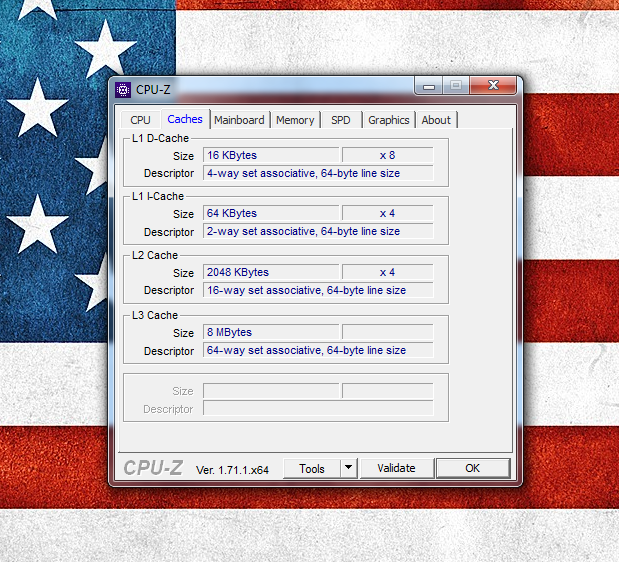The width and height of the screenshot is (619, 562).
Task: Click the Ver. 1.71.1.x64 version text
Action: (232, 470)
